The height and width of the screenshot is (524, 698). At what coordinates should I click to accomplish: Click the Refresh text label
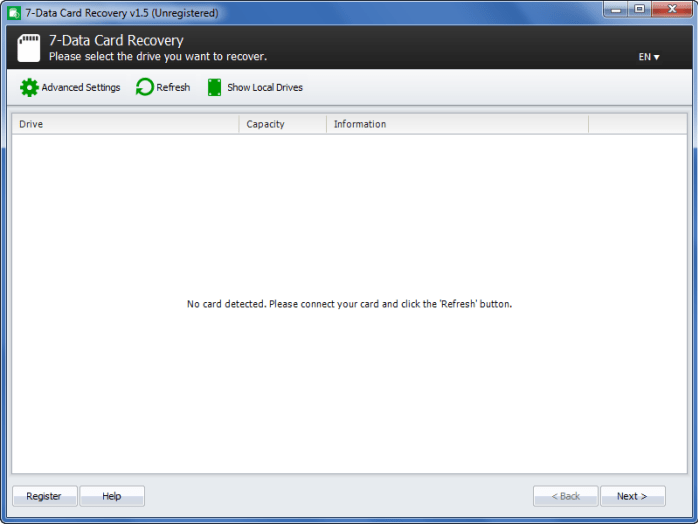click(173, 87)
